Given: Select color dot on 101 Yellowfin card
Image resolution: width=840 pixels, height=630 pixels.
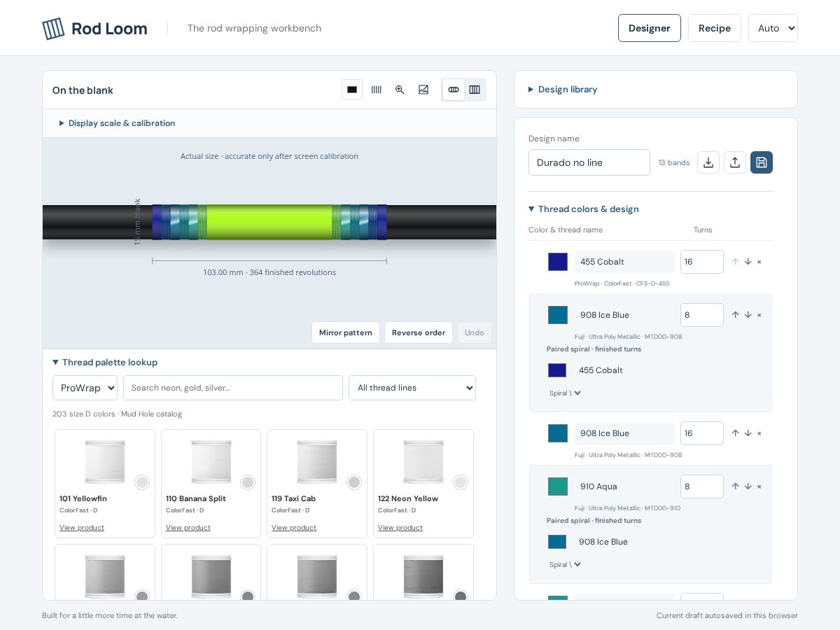Looking at the screenshot, I should coord(142,482).
